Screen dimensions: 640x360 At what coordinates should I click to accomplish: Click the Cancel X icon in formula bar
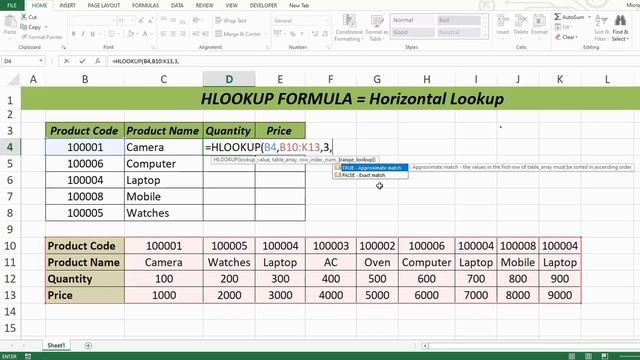coord(66,61)
